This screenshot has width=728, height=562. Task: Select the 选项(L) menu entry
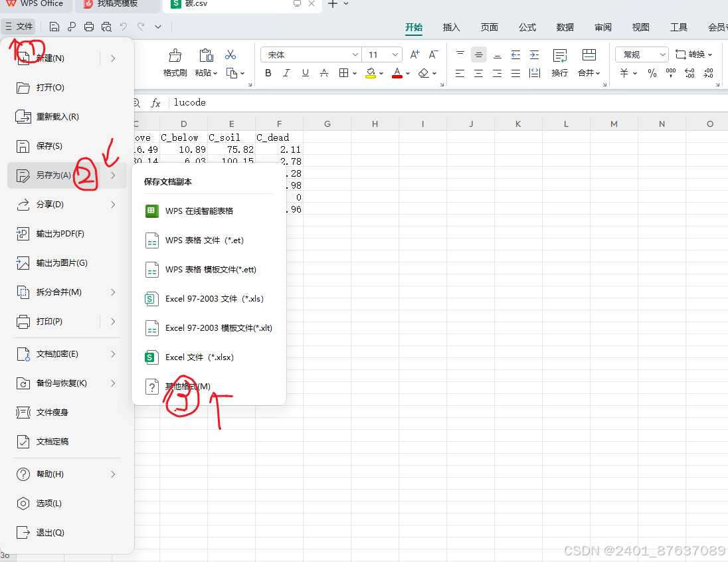[67, 504]
